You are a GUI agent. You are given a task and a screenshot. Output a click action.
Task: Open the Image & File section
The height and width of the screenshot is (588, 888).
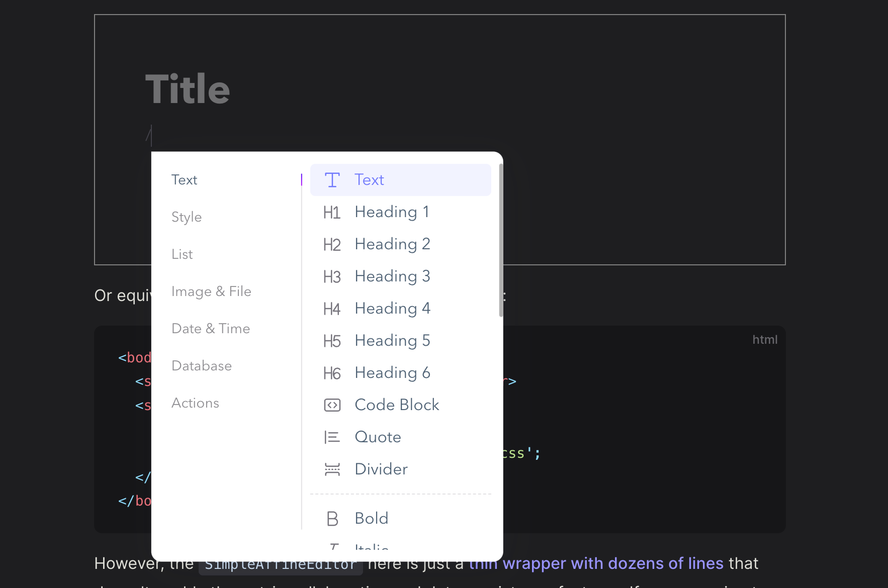[211, 291]
